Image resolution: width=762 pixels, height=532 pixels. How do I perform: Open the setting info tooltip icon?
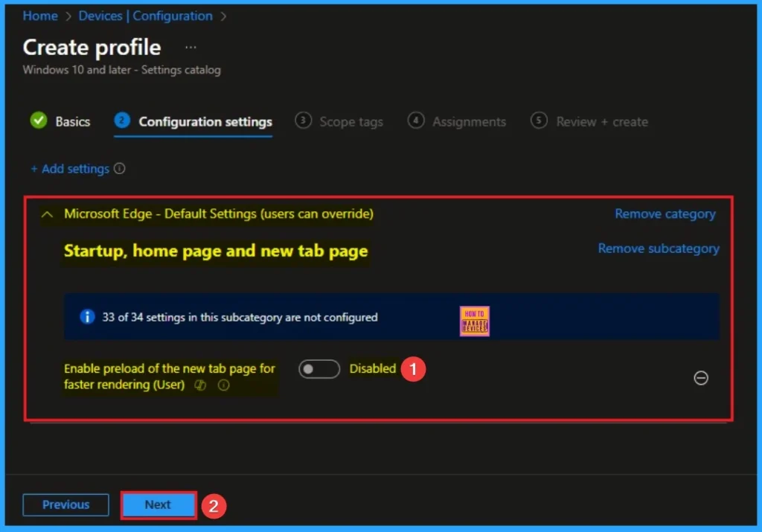223,385
